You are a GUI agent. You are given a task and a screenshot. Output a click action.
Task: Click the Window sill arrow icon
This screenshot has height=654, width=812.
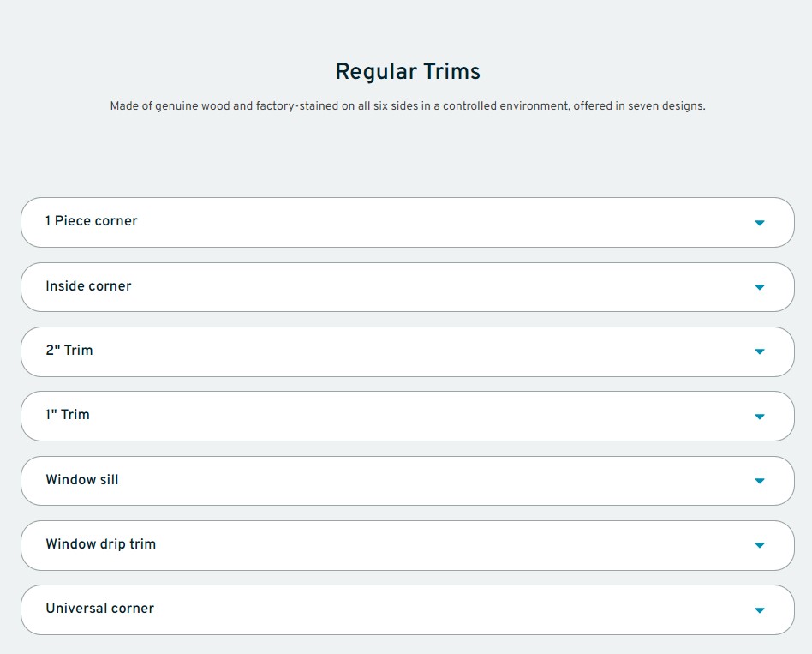(759, 481)
